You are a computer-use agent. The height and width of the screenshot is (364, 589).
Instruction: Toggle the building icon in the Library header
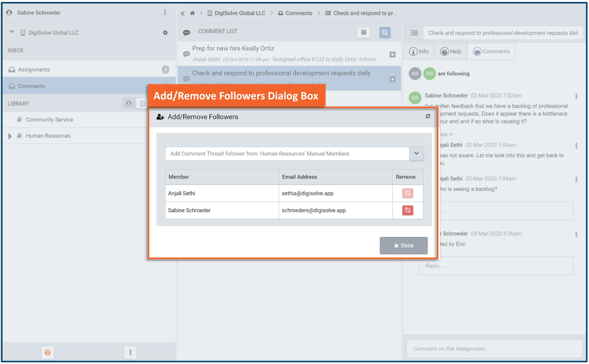(x=142, y=104)
